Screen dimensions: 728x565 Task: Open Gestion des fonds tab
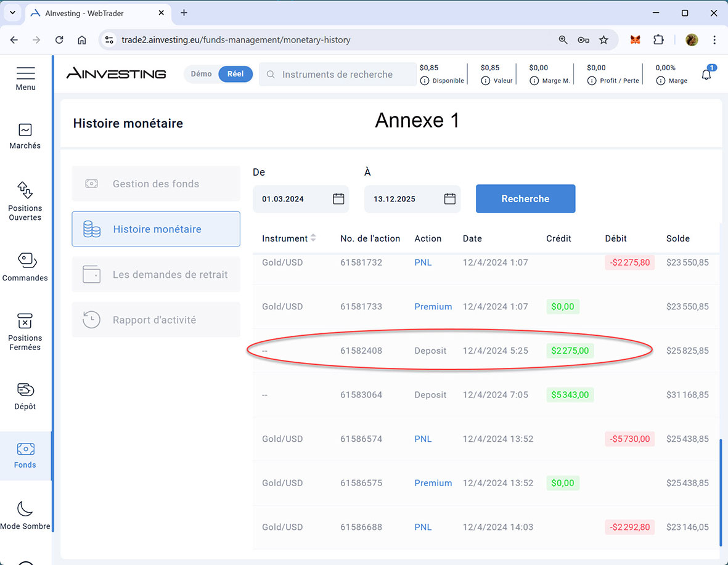click(156, 184)
